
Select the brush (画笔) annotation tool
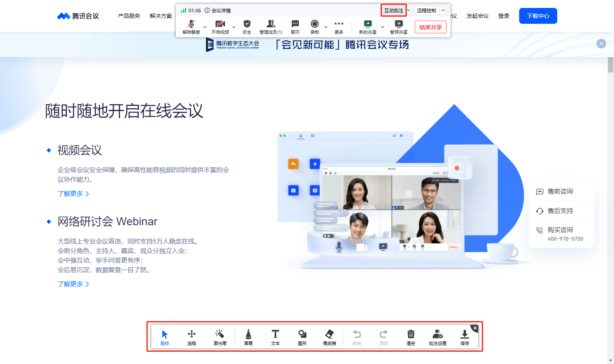248,337
